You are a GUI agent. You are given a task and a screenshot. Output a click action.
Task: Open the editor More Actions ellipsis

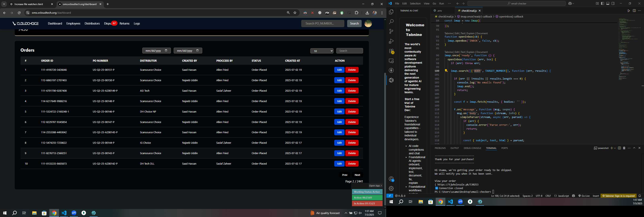[640, 11]
